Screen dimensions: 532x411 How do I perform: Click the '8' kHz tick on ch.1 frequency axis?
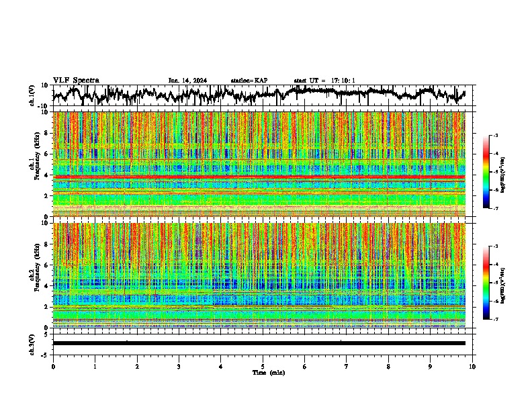click(x=46, y=133)
